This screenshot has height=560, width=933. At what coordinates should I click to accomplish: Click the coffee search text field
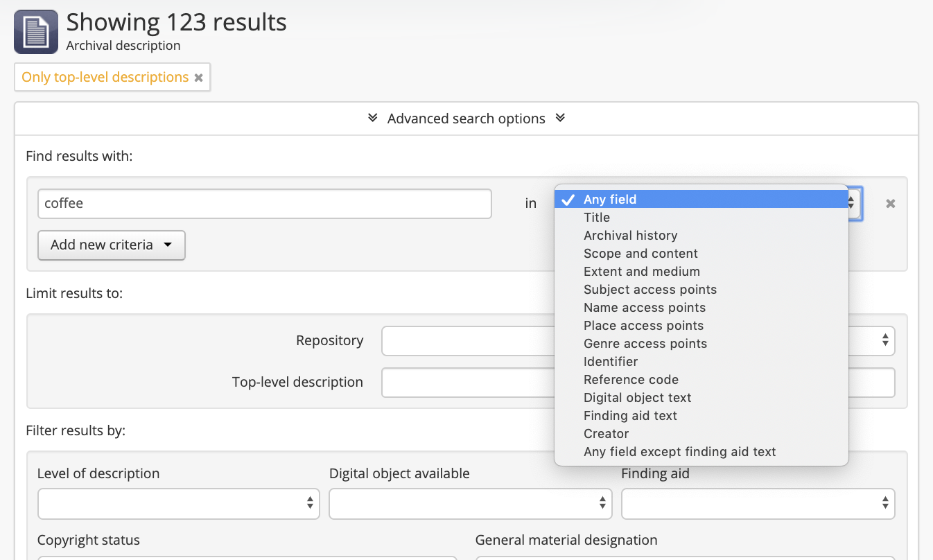[x=265, y=204]
